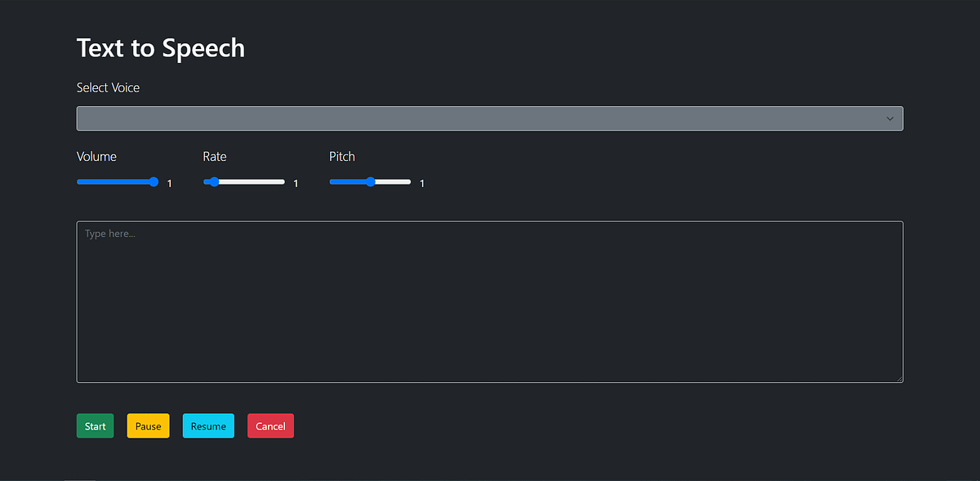Viewport: 980px width, 481px height.
Task: Click the Start button to begin speech
Action: click(x=95, y=425)
